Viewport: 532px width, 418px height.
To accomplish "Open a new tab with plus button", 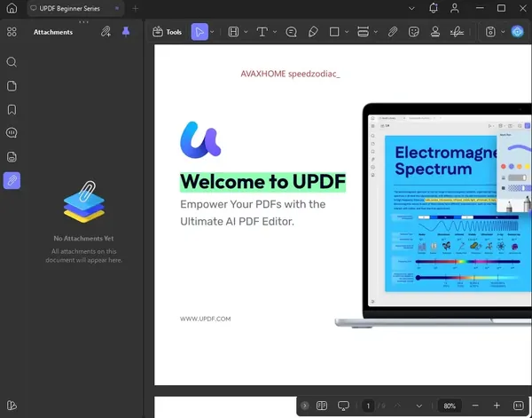I will (135, 9).
